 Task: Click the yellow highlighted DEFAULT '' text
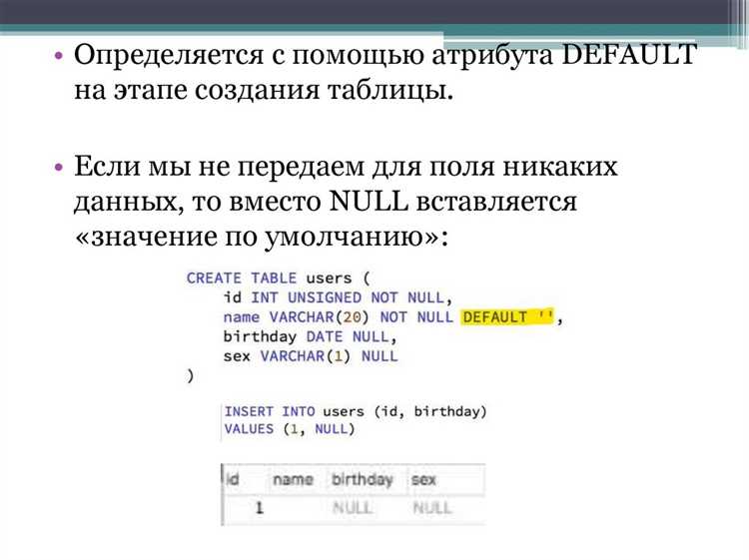point(508,316)
